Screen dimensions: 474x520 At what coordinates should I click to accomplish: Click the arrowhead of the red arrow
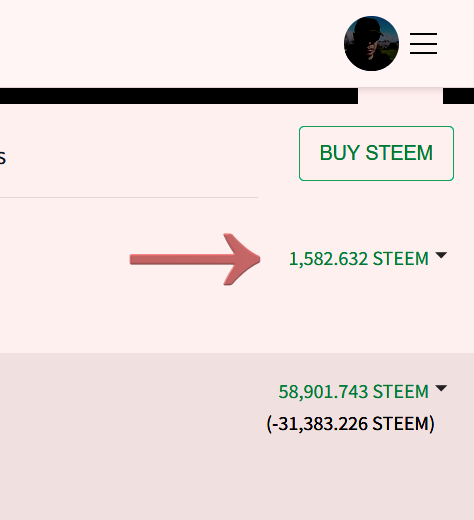click(242, 259)
